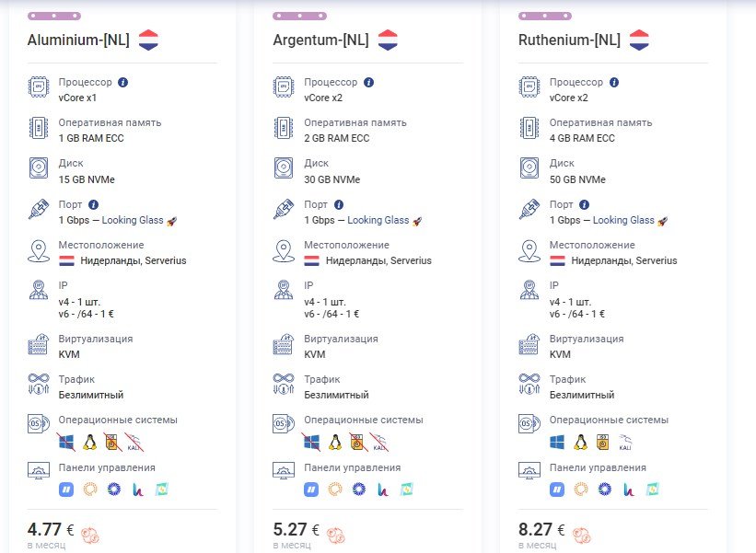Click the blue swirl control panel icon under Ruthenium-[NL]

tap(605, 490)
